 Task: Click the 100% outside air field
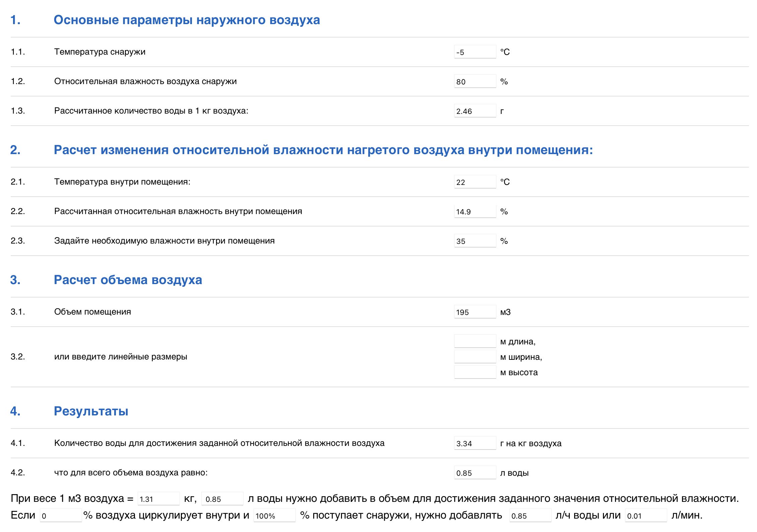(x=274, y=516)
